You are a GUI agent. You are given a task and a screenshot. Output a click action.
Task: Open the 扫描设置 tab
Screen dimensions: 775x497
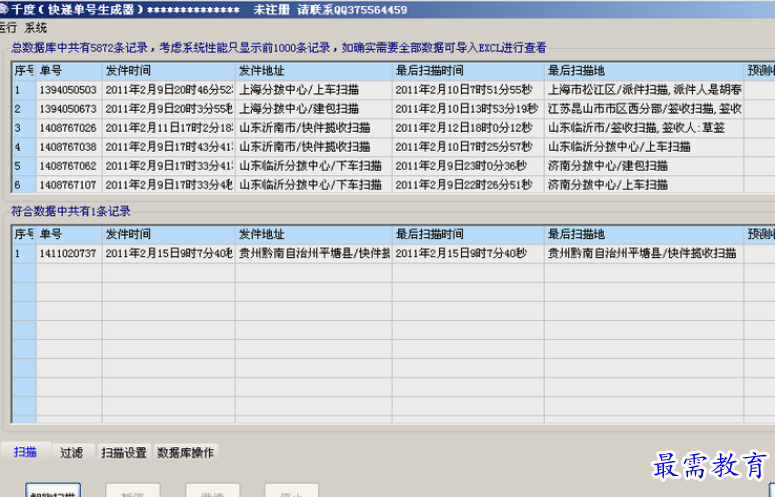tap(124, 453)
